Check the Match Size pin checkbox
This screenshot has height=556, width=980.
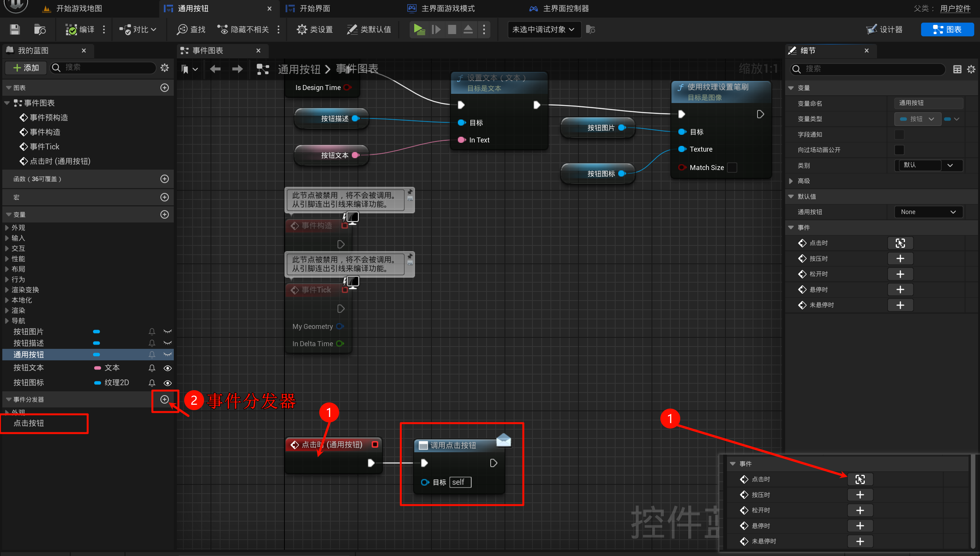(x=732, y=167)
